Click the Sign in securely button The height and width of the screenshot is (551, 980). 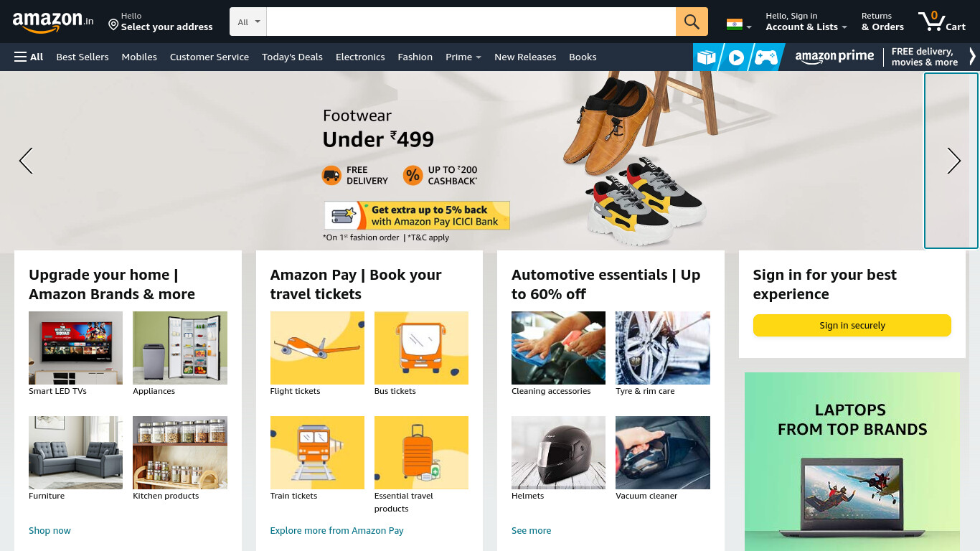[x=852, y=325]
